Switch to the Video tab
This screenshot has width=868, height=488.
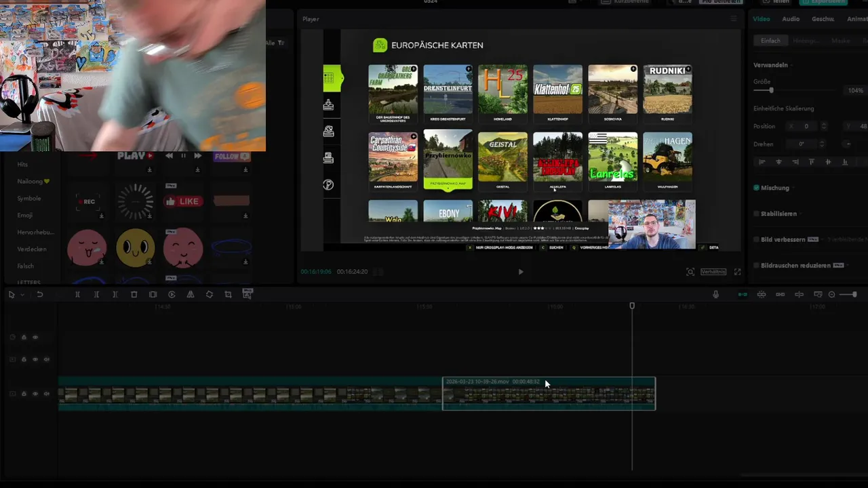(x=762, y=19)
